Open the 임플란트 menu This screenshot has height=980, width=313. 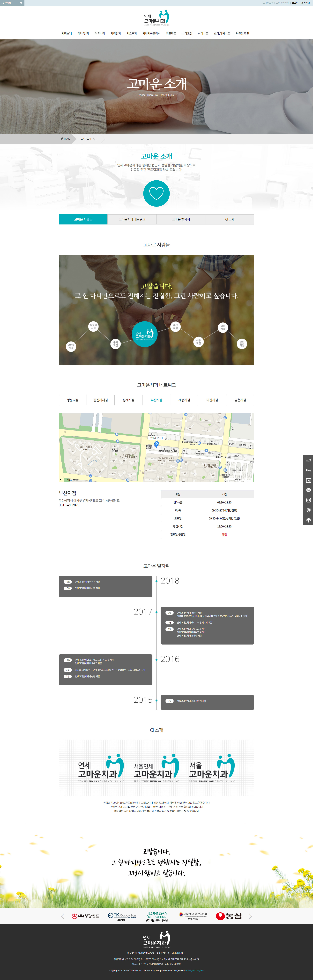(171, 33)
